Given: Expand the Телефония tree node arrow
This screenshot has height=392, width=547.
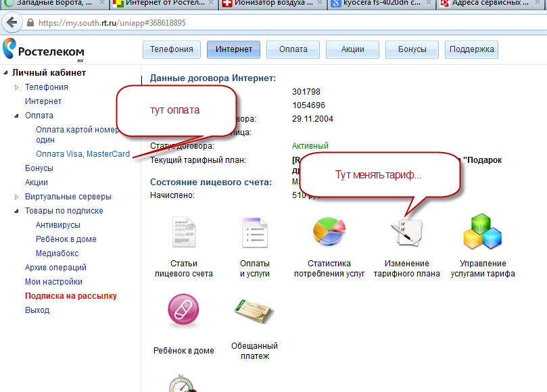Looking at the screenshot, I should (16, 87).
